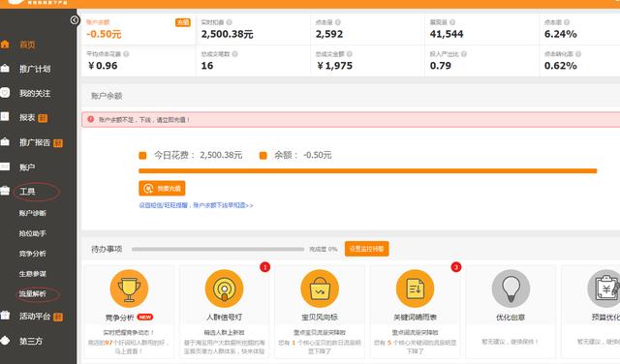Open the 优化创意 light bulb icon
Screen dimensions: 620x364
pyautogui.click(x=511, y=288)
